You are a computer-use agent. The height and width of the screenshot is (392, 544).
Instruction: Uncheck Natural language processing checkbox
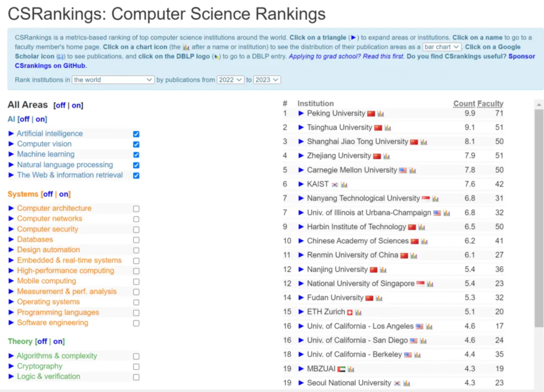point(136,165)
